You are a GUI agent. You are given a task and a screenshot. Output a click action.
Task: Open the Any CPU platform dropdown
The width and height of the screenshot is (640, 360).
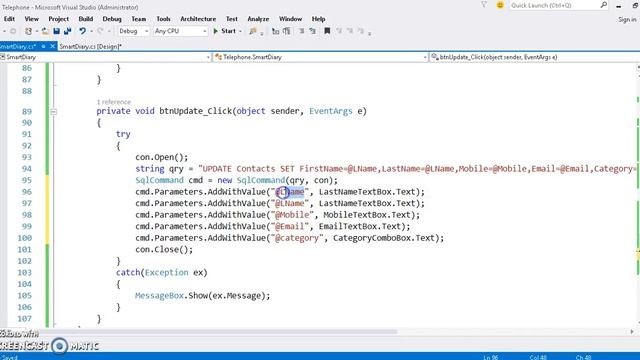[180, 31]
